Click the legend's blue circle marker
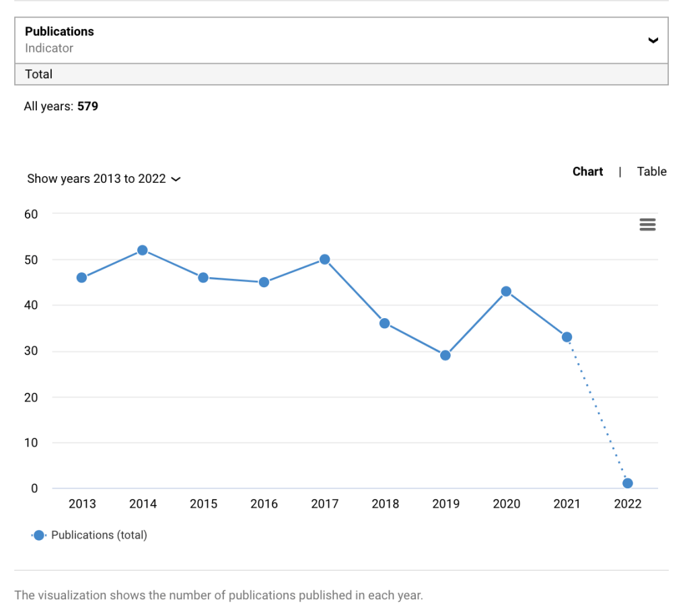The height and width of the screenshot is (616, 689). pos(39,535)
